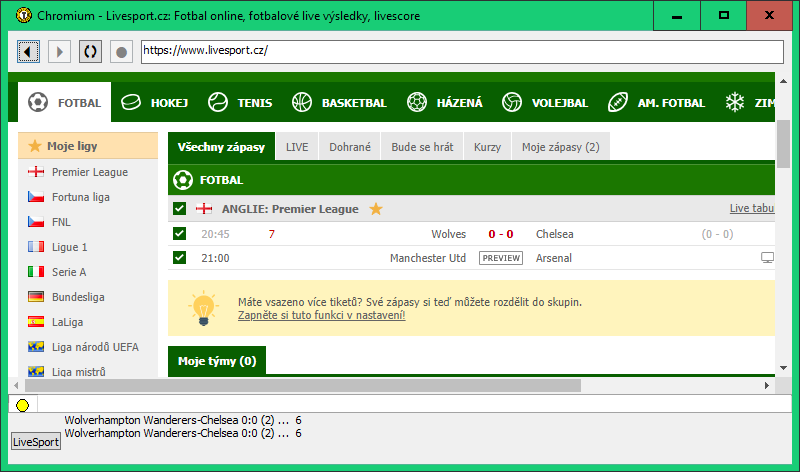Reload the page with the refresh button

point(90,52)
